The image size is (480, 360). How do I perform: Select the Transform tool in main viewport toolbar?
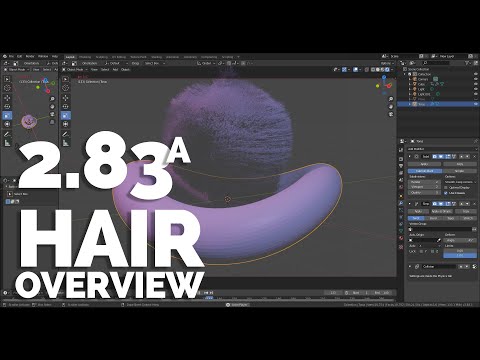click(66, 124)
